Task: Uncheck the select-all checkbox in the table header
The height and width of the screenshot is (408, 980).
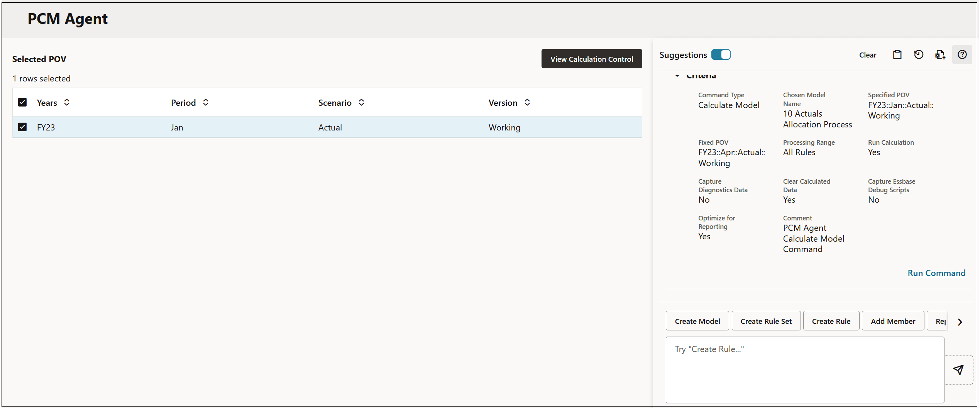Action: coord(22,102)
